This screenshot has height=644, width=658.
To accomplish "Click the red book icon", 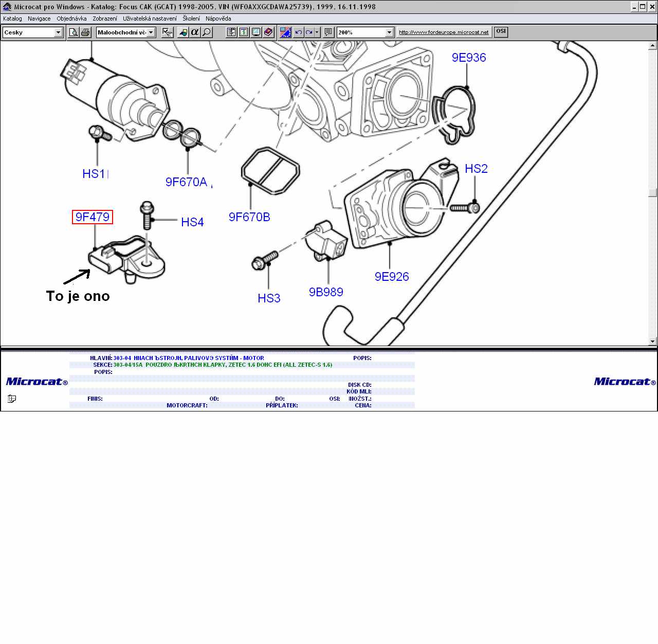I will point(268,32).
